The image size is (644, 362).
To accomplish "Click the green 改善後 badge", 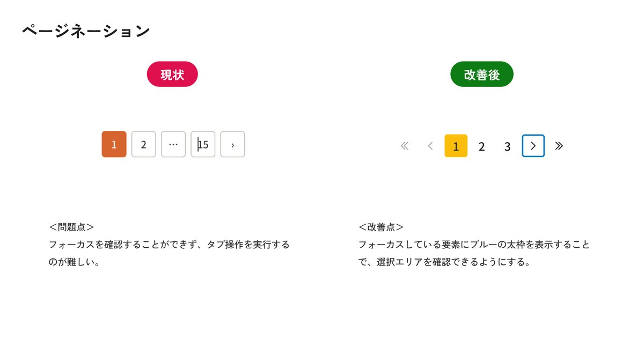I will [481, 74].
